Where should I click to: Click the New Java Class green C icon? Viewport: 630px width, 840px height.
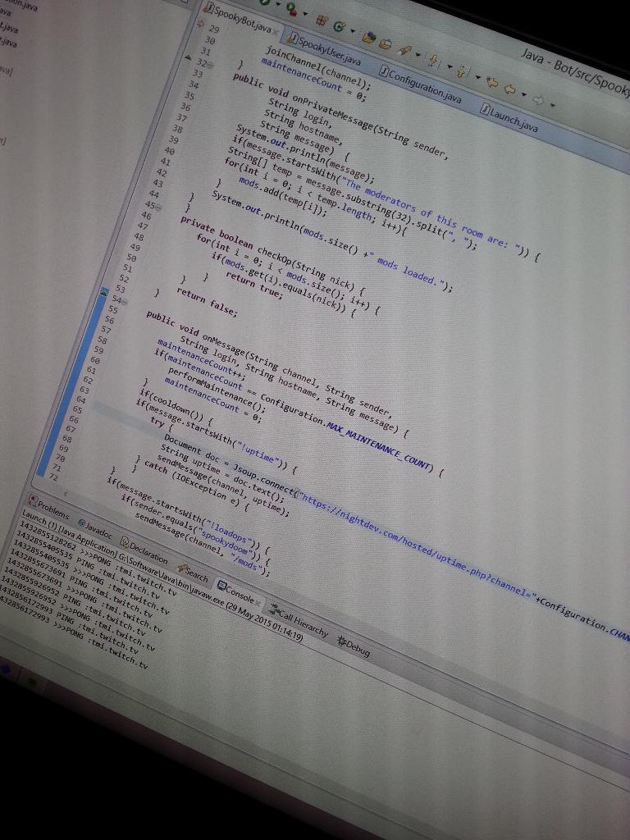tap(339, 26)
